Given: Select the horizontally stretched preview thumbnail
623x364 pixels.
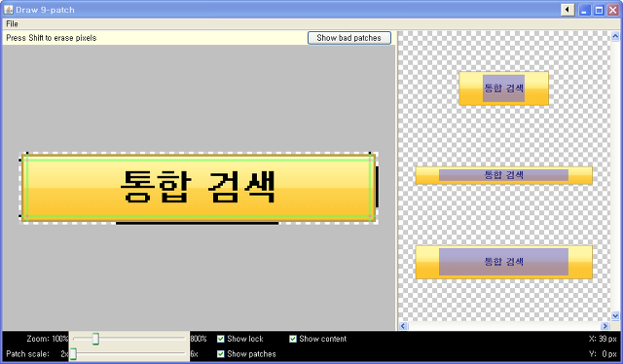Looking at the screenshot, I should [x=504, y=175].
